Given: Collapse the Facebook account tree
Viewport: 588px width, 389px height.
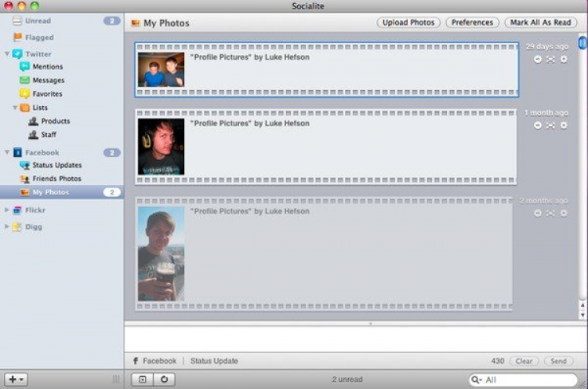Looking at the screenshot, I should [7, 152].
